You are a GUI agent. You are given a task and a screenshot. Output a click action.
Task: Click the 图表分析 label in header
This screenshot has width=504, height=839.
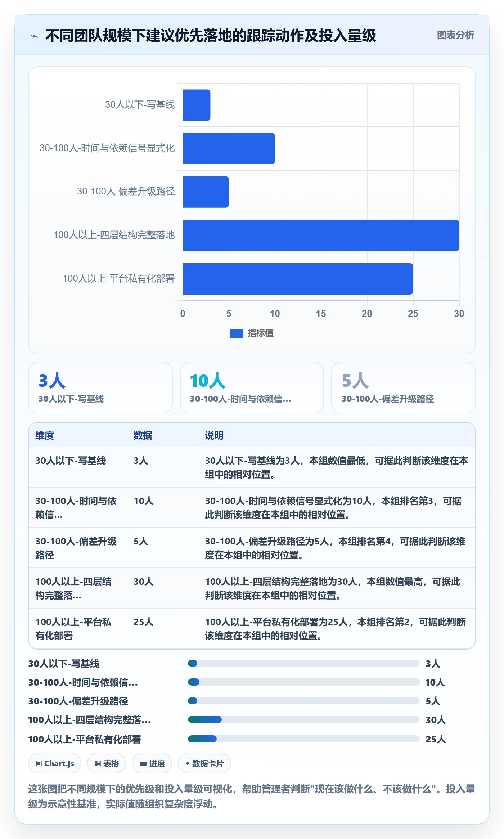[x=455, y=35]
